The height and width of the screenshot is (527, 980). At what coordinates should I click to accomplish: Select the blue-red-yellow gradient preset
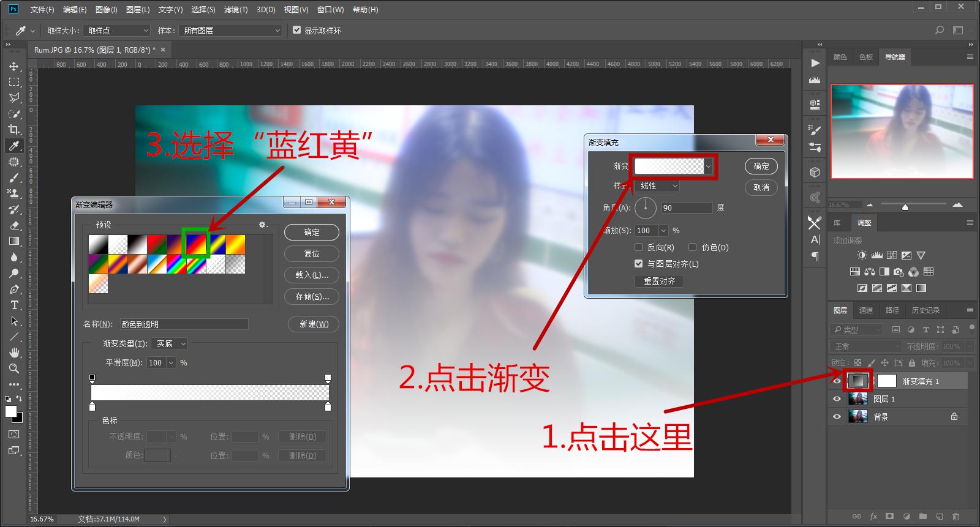coord(196,244)
